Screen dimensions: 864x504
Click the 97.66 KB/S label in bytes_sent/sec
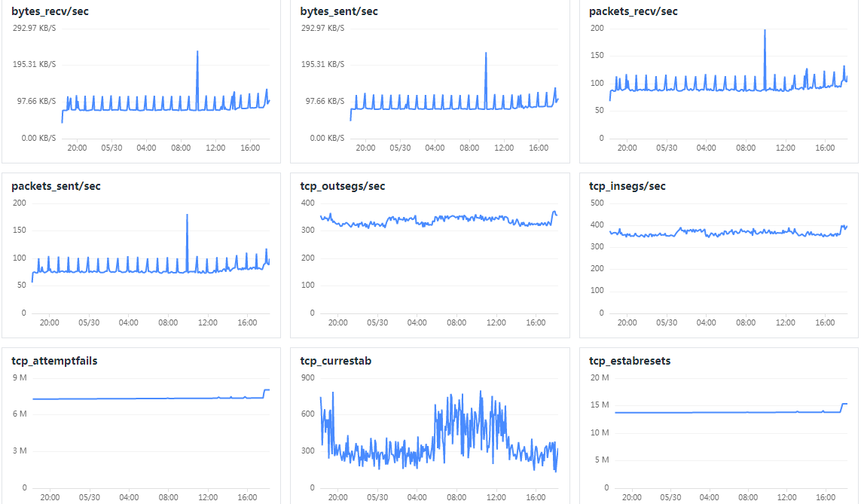click(325, 102)
